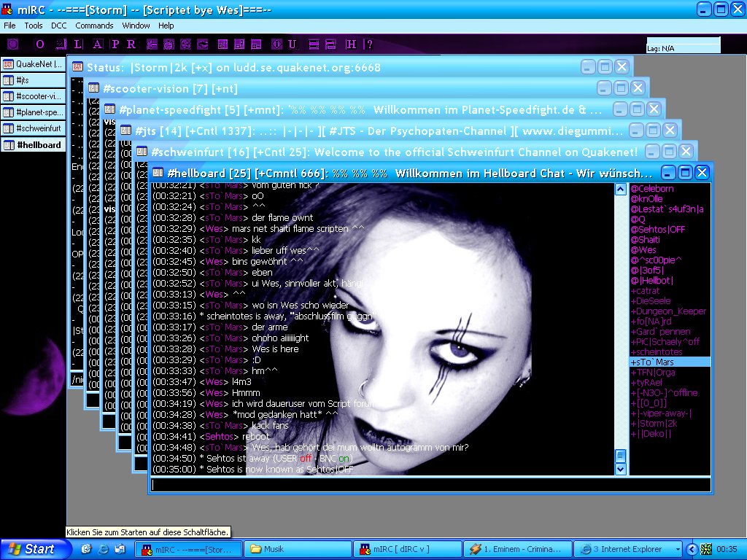Click the round connect icon in toolbar
This screenshot has width=747, height=560.
click(x=12, y=44)
